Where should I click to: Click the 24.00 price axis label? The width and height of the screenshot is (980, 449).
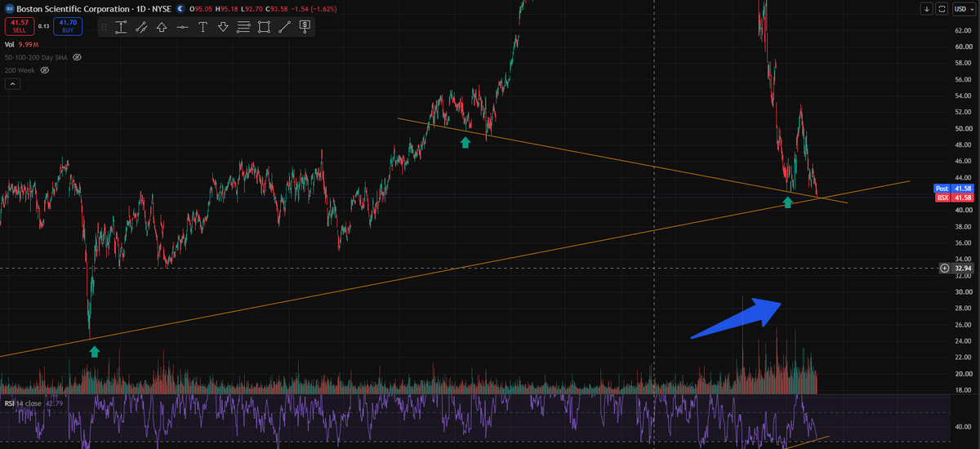pyautogui.click(x=963, y=340)
